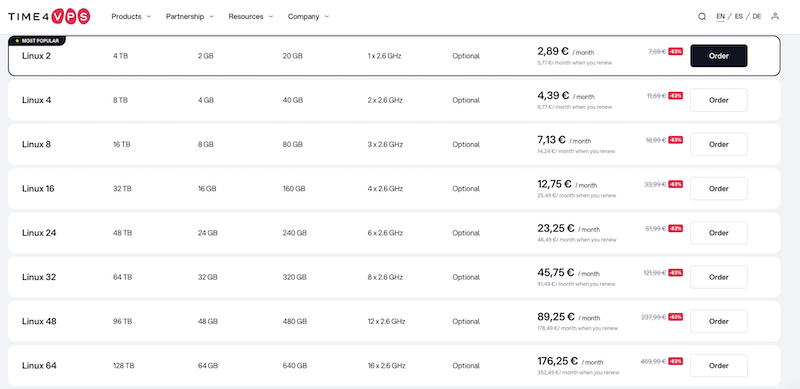Click the -63% discount badge for Linux 64
This screenshot has width=800, height=389.
coord(676,361)
